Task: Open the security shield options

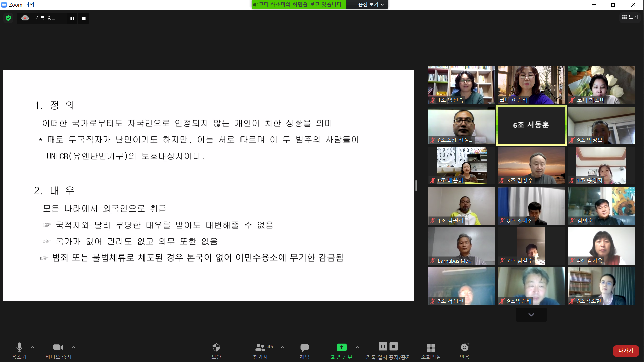Action: 216,347
